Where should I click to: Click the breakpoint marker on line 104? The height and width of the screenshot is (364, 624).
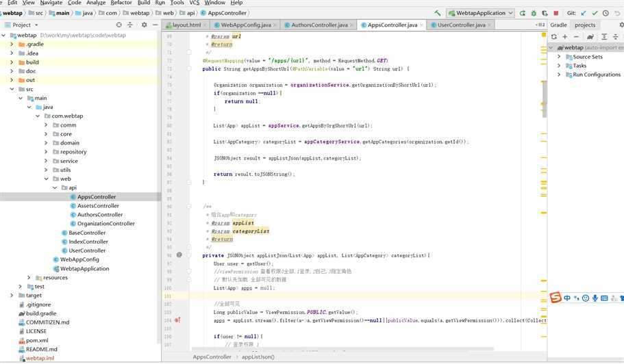click(x=177, y=320)
